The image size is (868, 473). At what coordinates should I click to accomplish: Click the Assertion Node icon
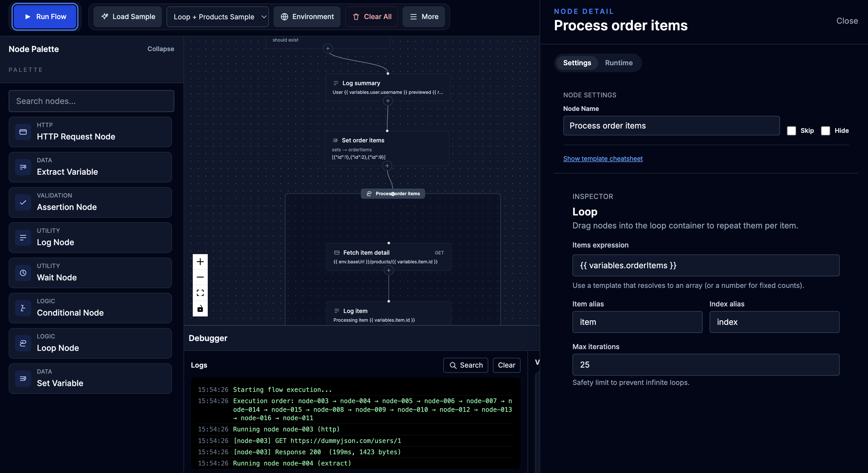23,202
